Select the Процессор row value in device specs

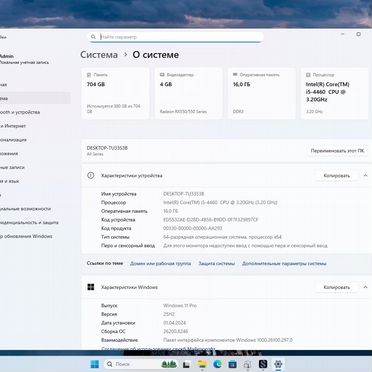220,202
